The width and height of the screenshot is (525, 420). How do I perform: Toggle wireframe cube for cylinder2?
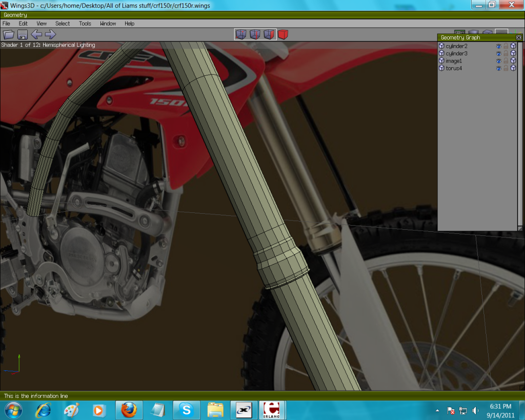[513, 46]
